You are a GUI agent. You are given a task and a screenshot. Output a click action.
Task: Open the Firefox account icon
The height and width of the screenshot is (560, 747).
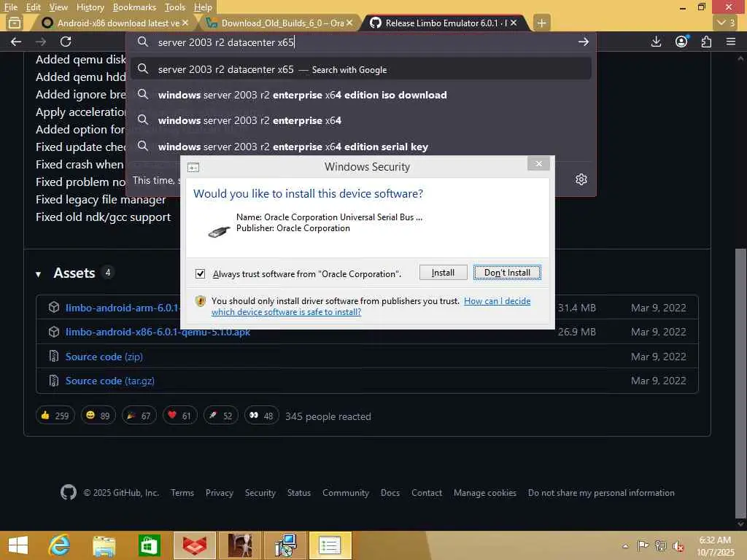coord(681,42)
